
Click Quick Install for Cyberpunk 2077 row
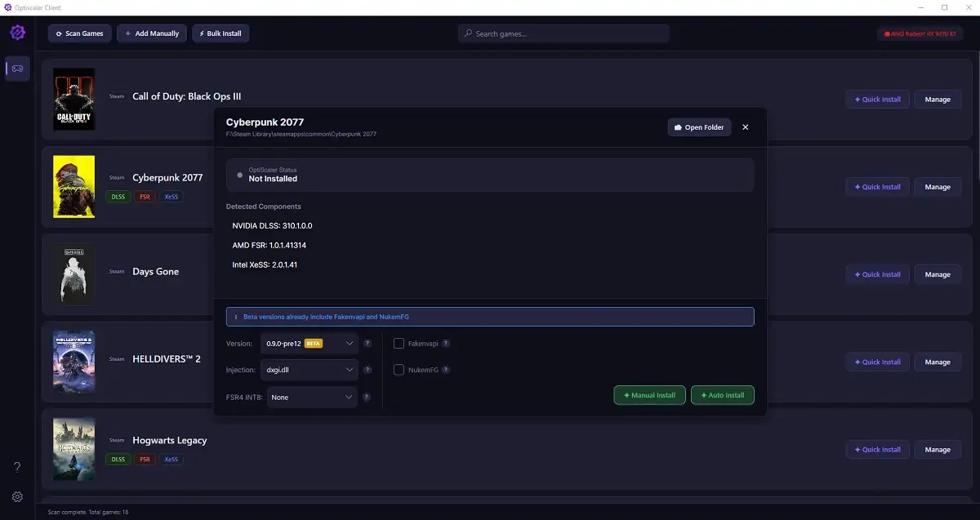pyautogui.click(x=877, y=187)
